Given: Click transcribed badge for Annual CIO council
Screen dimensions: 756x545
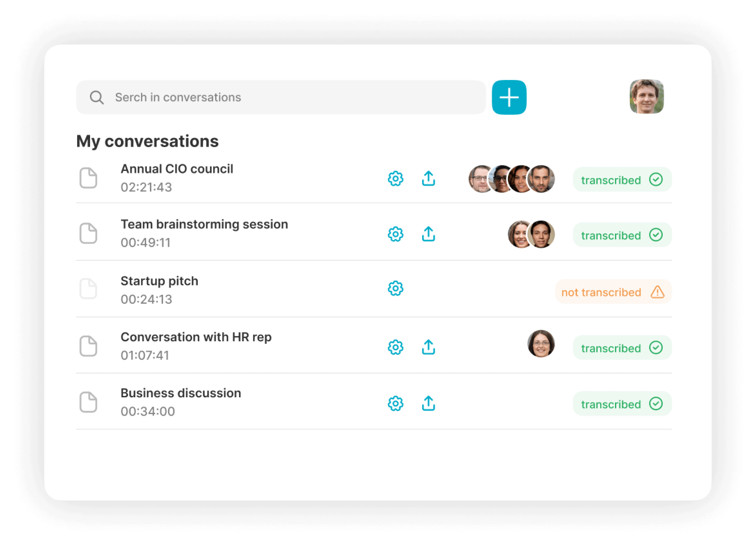Looking at the screenshot, I should pyautogui.click(x=622, y=180).
